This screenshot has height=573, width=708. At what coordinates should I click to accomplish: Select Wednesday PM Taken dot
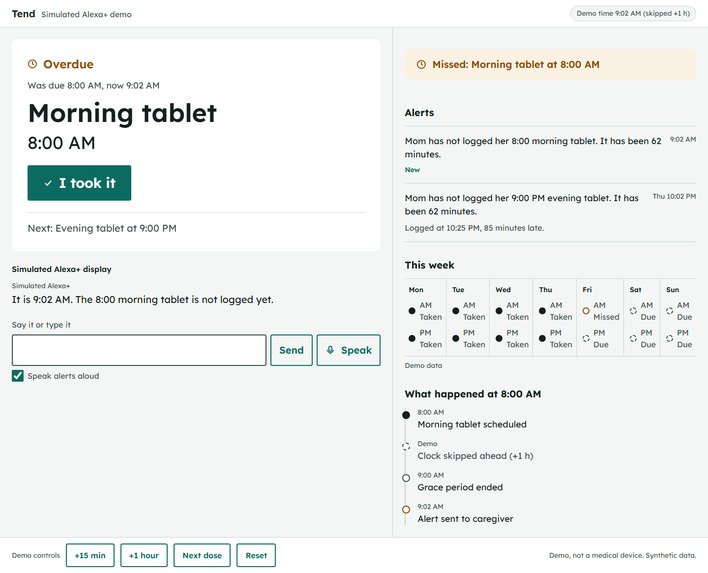tap(499, 338)
